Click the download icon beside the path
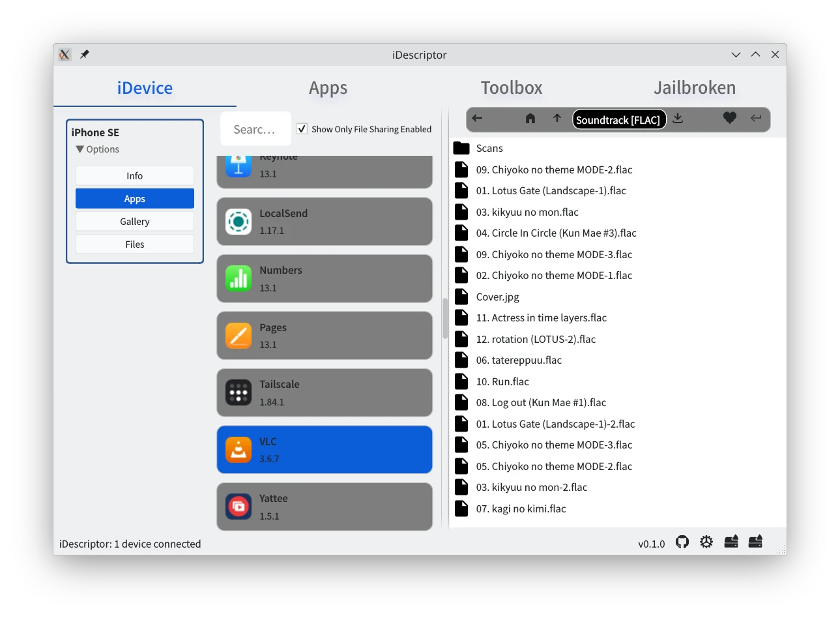This screenshot has width=840, height=618. pyautogui.click(x=678, y=119)
